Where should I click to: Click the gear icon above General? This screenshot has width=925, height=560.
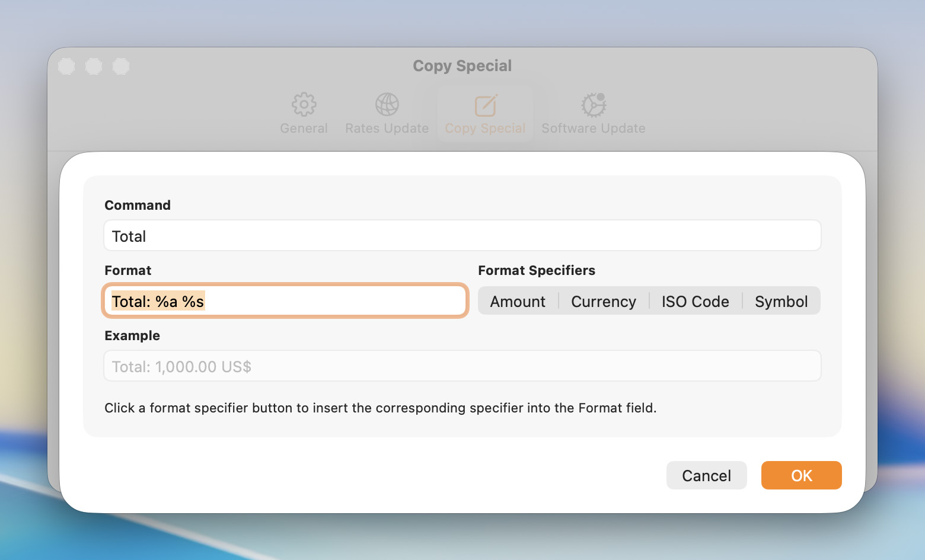pyautogui.click(x=304, y=103)
